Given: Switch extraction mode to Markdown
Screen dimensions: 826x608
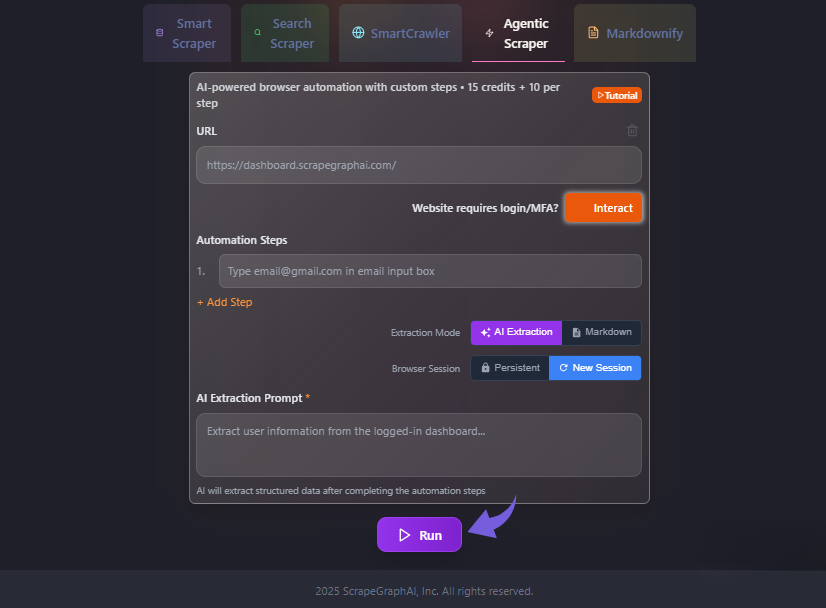Looking at the screenshot, I should (x=601, y=332).
